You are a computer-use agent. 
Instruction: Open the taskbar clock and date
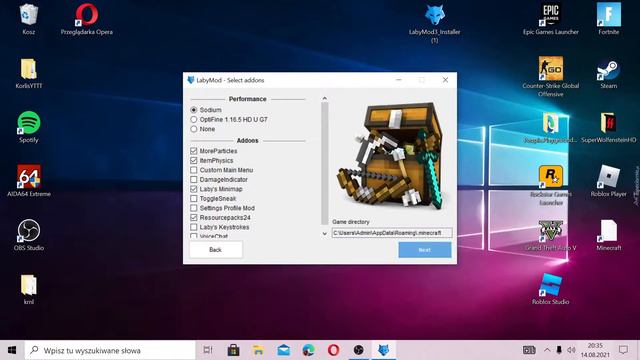595,350
